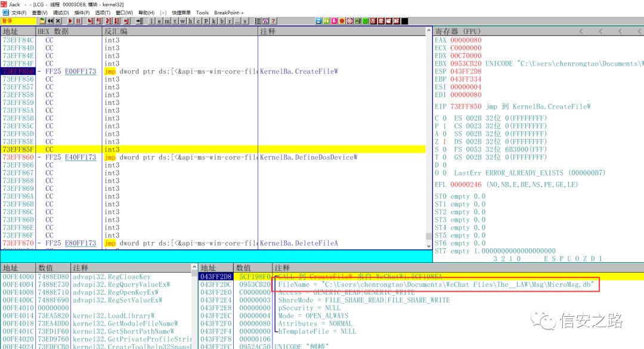Open the log window with 'l' toolbar button

point(151,21)
